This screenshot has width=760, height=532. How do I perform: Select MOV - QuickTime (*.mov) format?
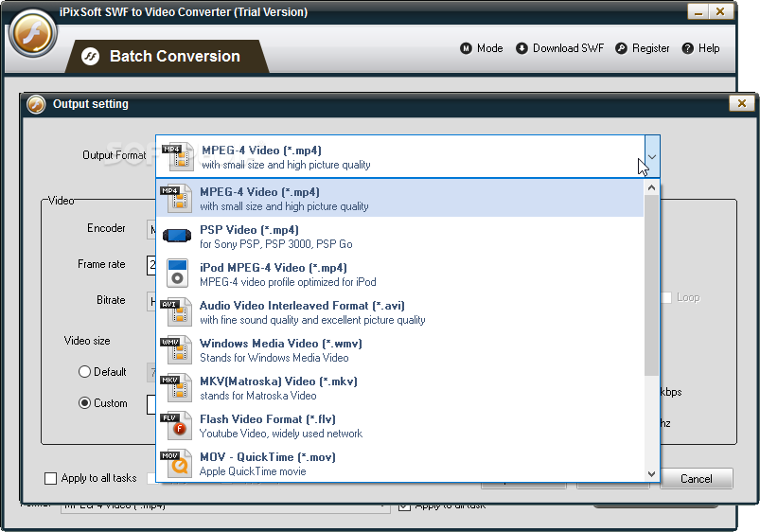click(x=399, y=463)
